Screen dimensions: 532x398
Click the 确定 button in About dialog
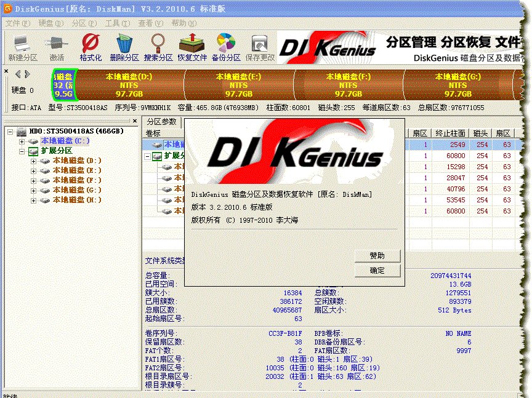pyautogui.click(x=377, y=271)
